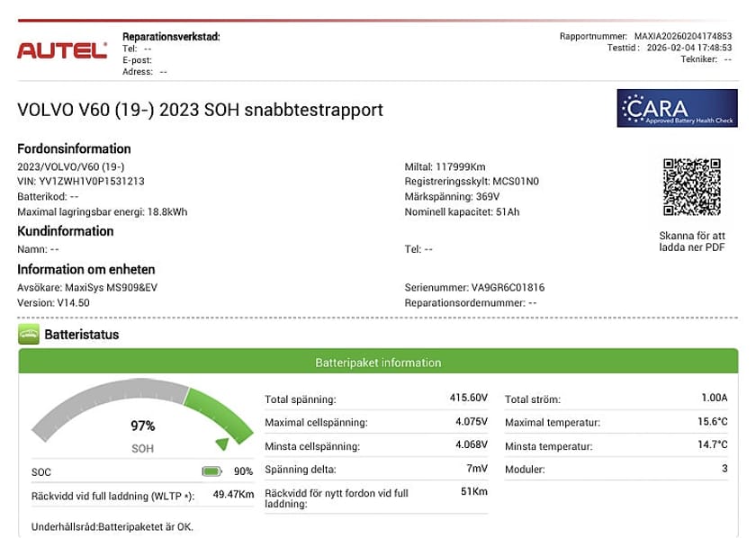The height and width of the screenshot is (538, 756).
Task: Click the Rapportnummer MAXIA20260204174853
Action: [x=645, y=36]
